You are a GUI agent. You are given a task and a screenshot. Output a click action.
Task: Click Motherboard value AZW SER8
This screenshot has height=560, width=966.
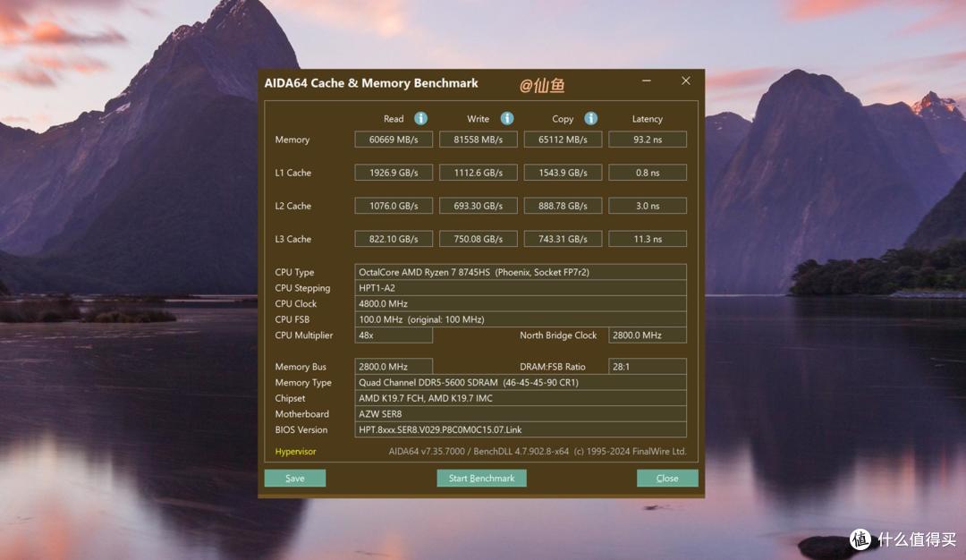click(521, 414)
